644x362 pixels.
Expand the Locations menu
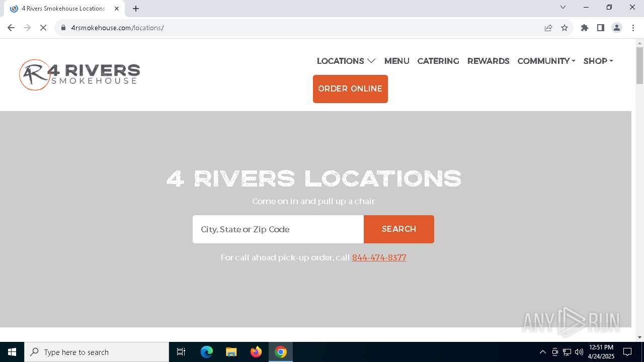pyautogui.click(x=346, y=61)
